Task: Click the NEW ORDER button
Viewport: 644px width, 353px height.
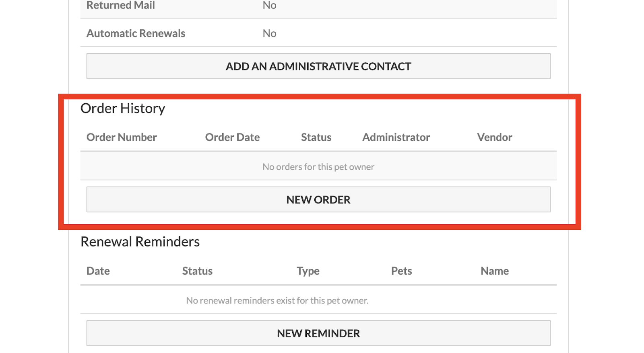Action: click(318, 199)
